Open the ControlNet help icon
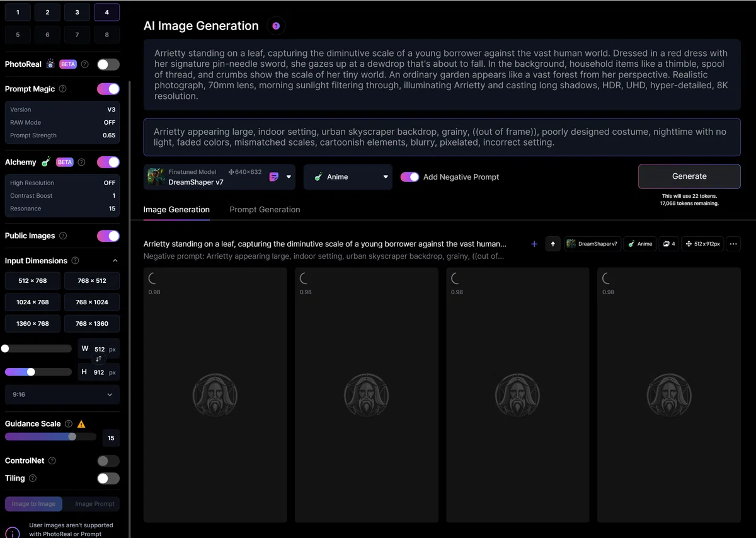 coord(52,461)
